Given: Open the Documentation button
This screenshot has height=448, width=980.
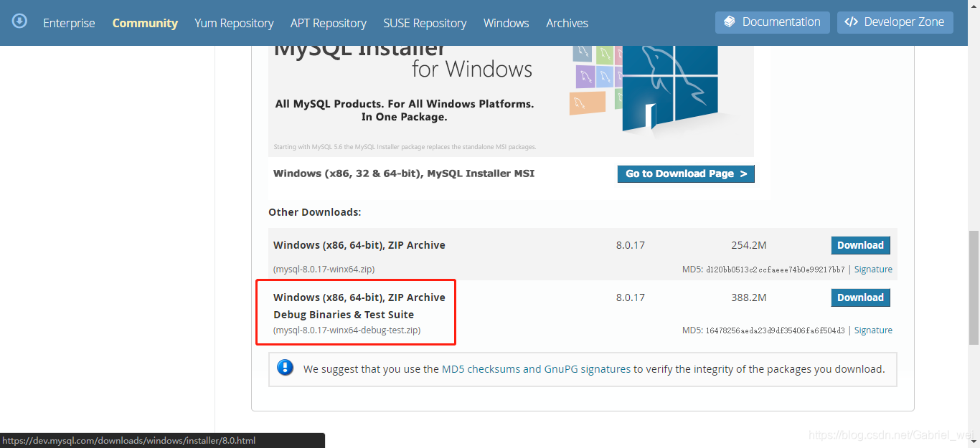Looking at the screenshot, I should [773, 22].
